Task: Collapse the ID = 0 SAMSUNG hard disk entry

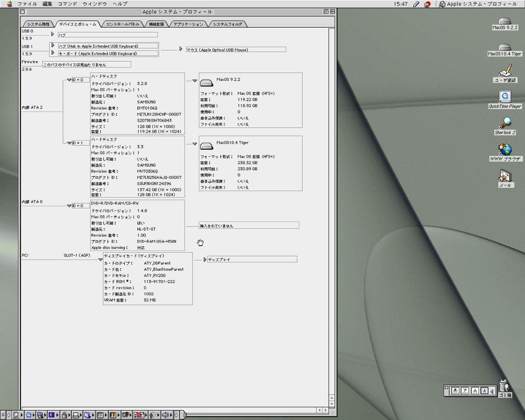Action: [x=70, y=80]
